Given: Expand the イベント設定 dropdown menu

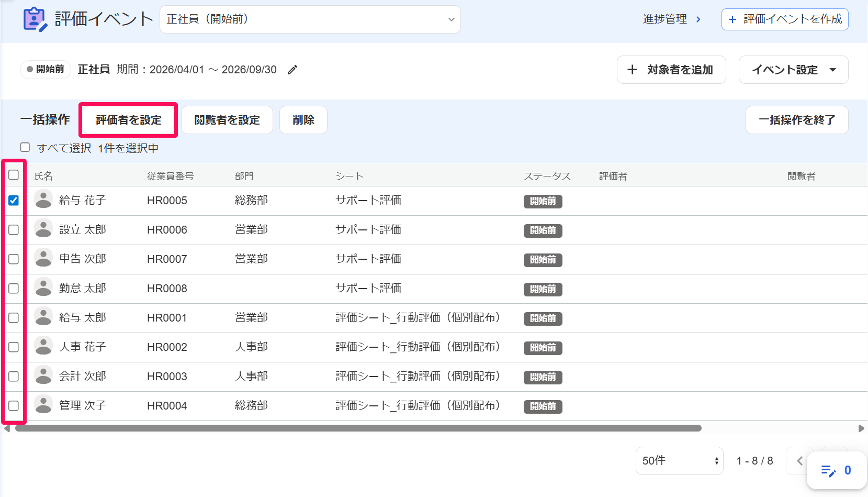Looking at the screenshot, I should pyautogui.click(x=793, y=70).
